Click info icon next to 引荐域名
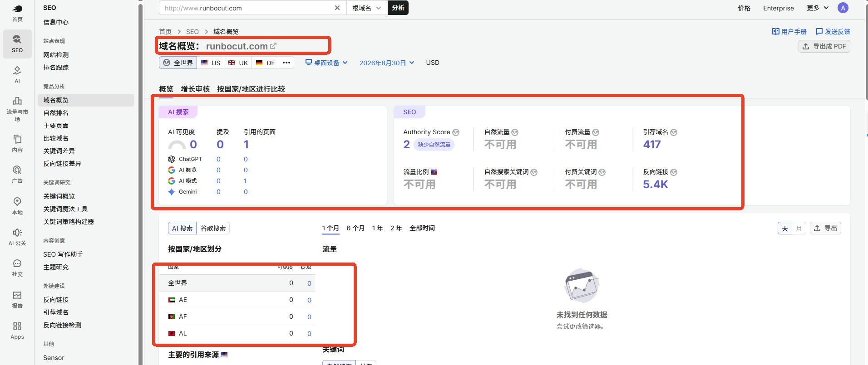Screen dimensions: 868x365 tap(674, 132)
